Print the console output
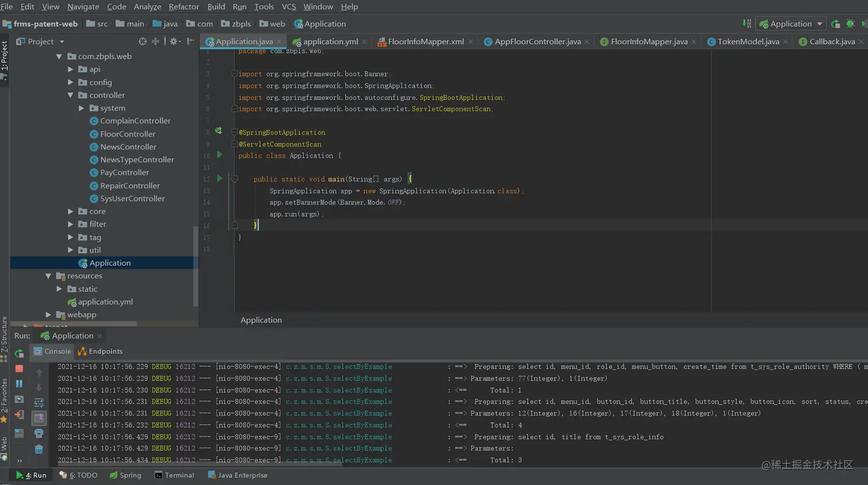 39,433
